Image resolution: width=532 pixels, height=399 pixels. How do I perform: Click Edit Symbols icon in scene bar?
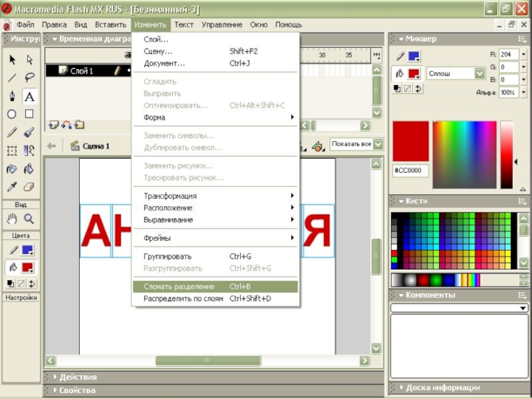pyautogui.click(x=318, y=146)
